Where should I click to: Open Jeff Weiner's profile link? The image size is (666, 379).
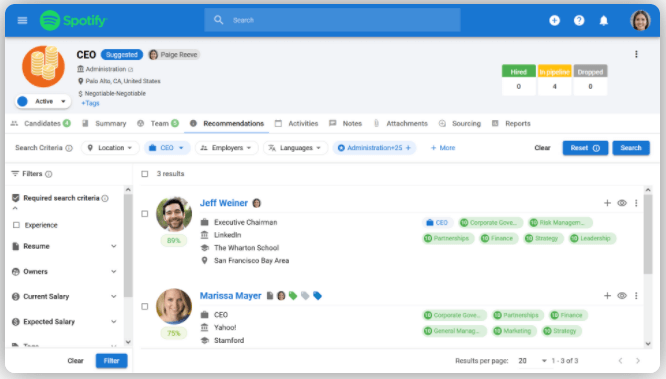coord(224,203)
